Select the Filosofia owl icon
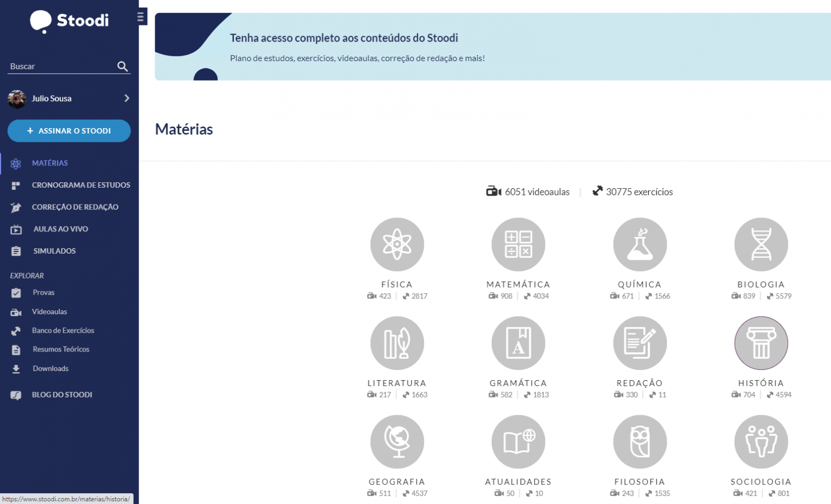The height and width of the screenshot is (504, 831). [x=640, y=441]
